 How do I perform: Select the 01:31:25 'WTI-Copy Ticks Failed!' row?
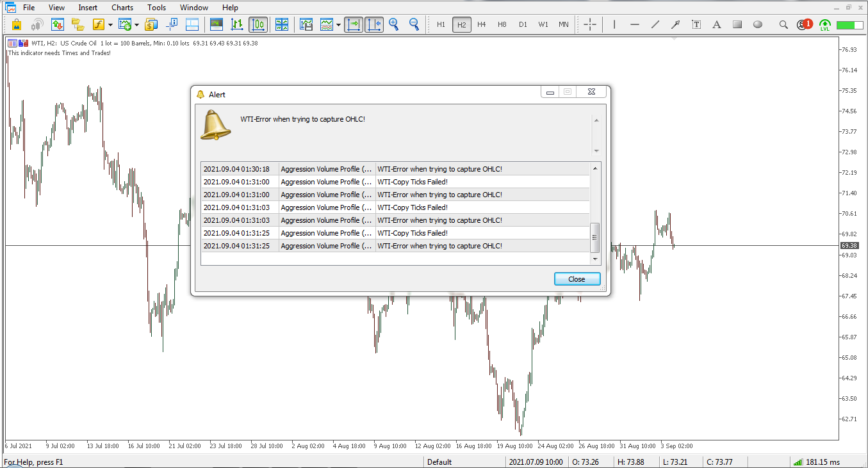[395, 233]
